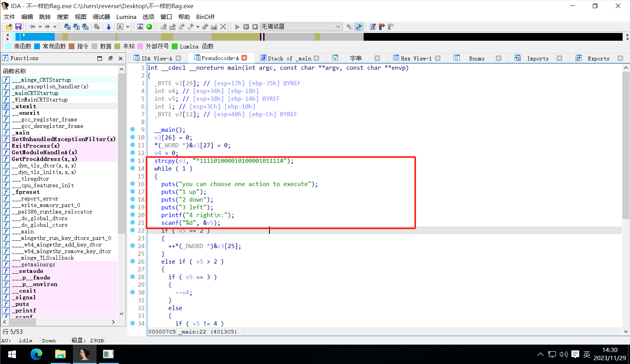The height and width of the screenshot is (364, 630).
Task: Open the 调试器 menu
Action: [x=102, y=17]
